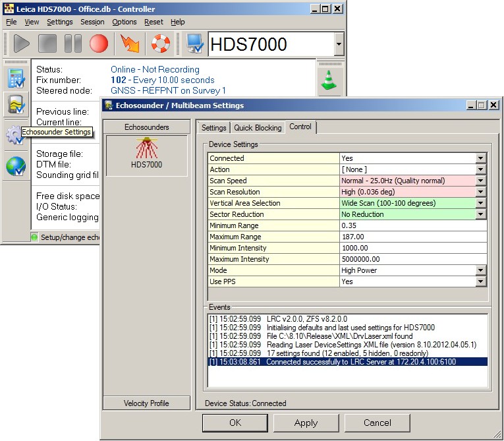This screenshot has height=441, width=504.
Task: Click the globe with checkmark icon
Action: pos(15,165)
